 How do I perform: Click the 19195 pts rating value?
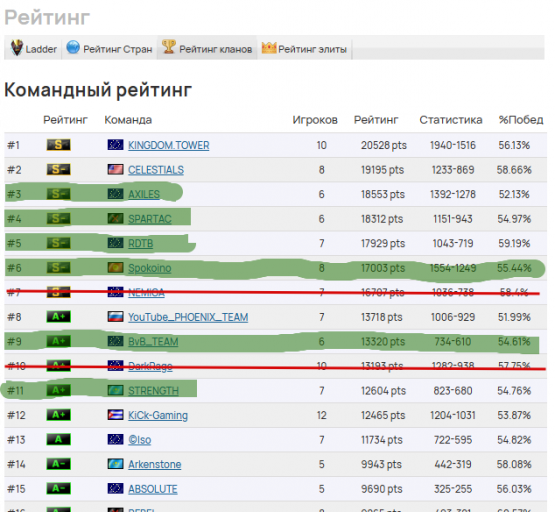pyautogui.click(x=382, y=170)
